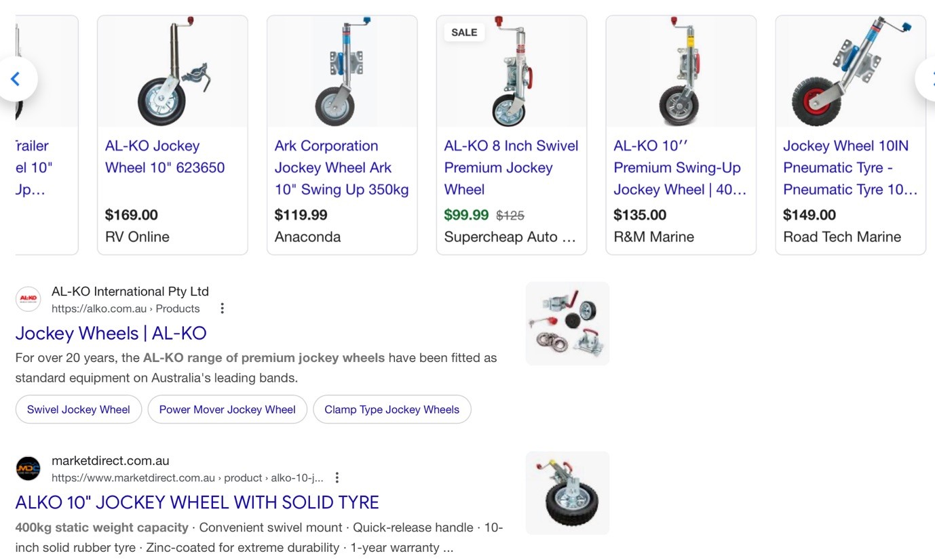Click the AL-KO 10" Premium Swing-Up title
Screen dimensions: 935x560
pyautogui.click(x=680, y=167)
